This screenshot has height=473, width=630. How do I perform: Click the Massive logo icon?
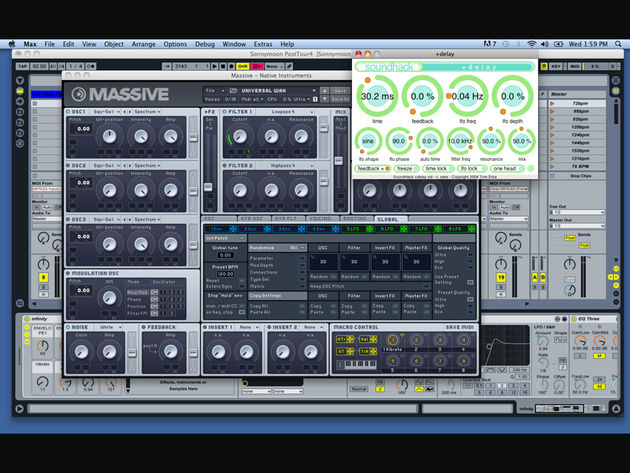click(78, 94)
